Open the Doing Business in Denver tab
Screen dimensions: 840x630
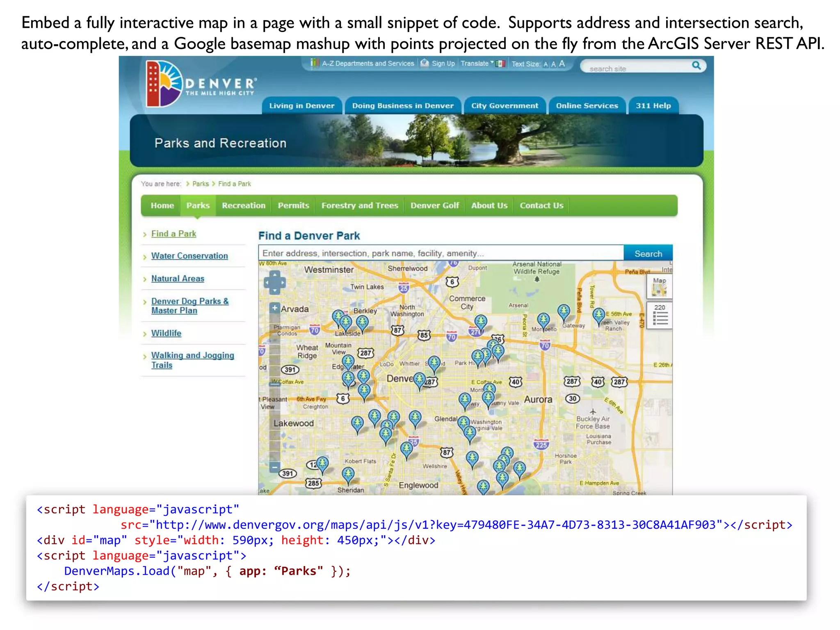[403, 106]
